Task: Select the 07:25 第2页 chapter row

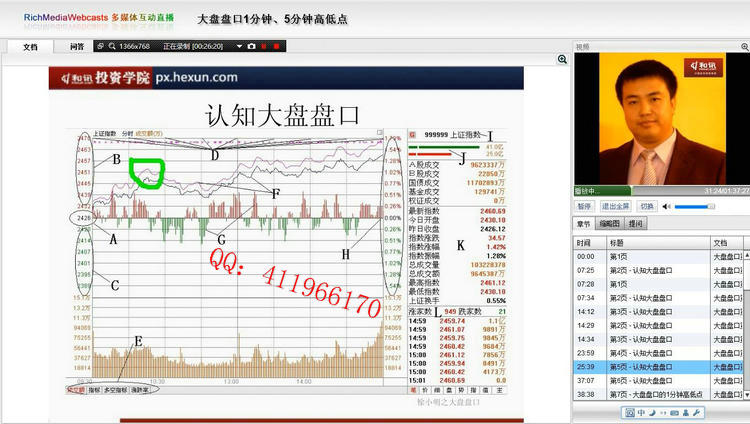Action: [x=658, y=271]
